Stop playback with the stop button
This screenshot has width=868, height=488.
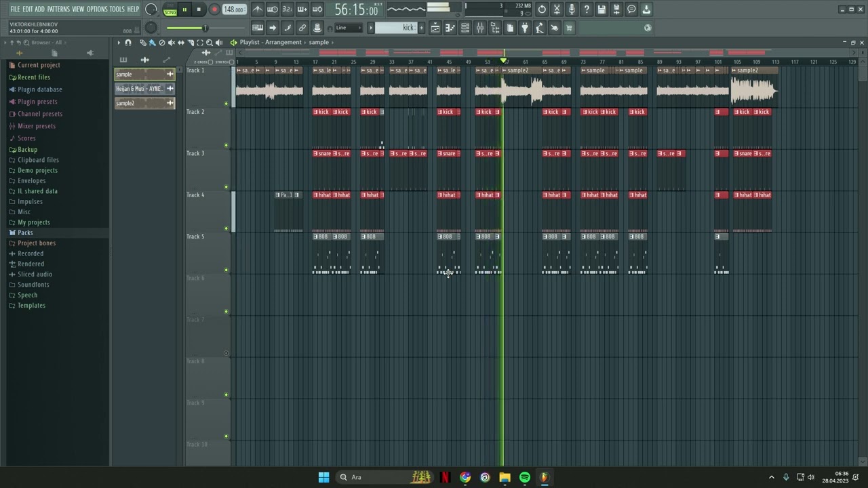coord(199,9)
